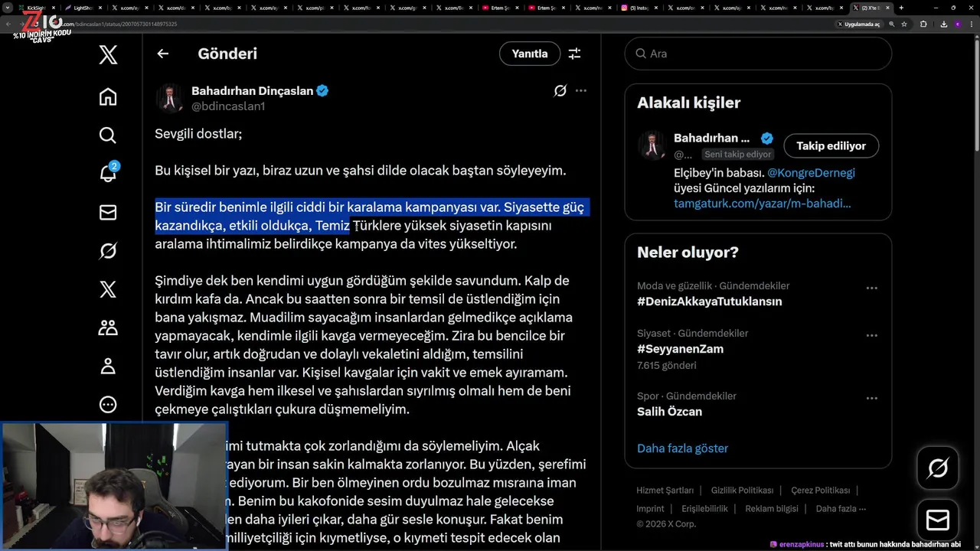Click @bdincaslan1 handle under author name

228,106
